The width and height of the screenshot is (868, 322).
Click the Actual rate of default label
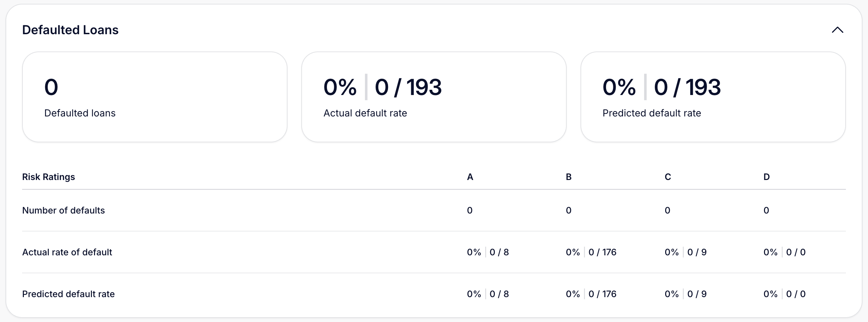[67, 252]
